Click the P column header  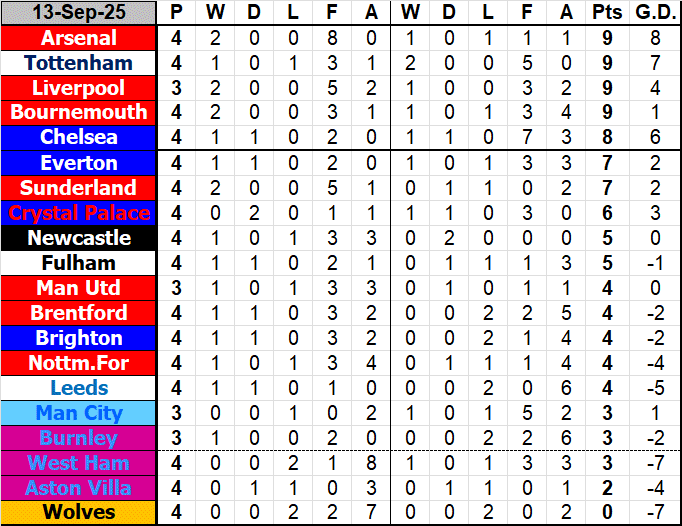(177, 13)
